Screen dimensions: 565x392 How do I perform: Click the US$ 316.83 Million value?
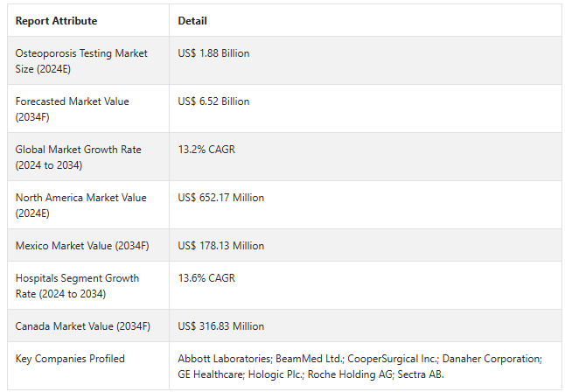tap(220, 326)
